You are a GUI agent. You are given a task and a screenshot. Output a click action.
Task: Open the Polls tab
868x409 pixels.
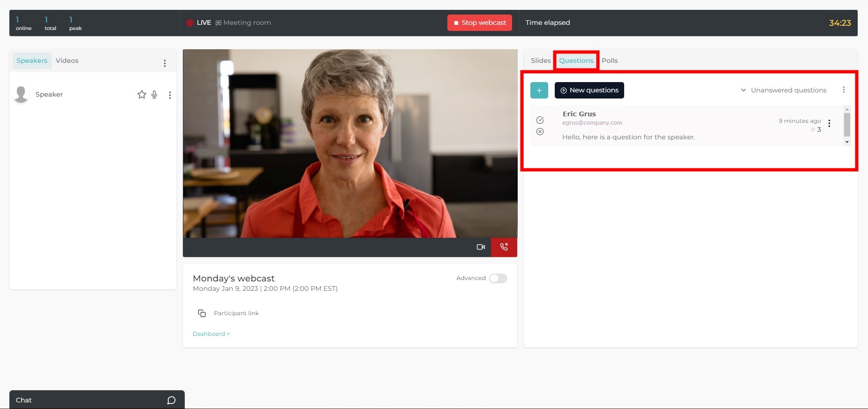(610, 61)
